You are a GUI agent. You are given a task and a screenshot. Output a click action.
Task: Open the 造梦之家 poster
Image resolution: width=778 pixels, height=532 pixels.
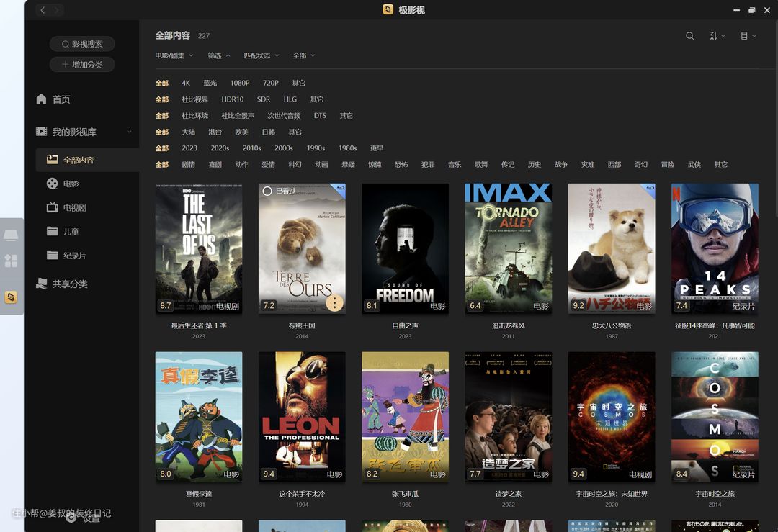point(508,417)
